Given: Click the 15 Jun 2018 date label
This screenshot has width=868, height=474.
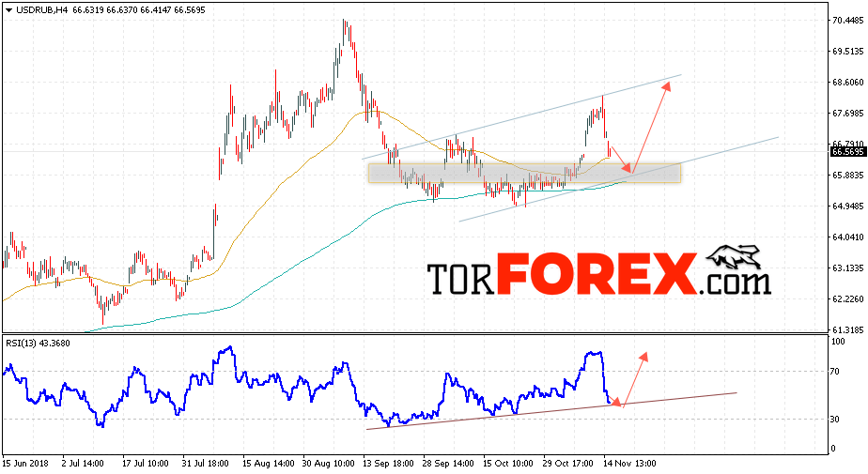Looking at the screenshot, I should (26, 464).
